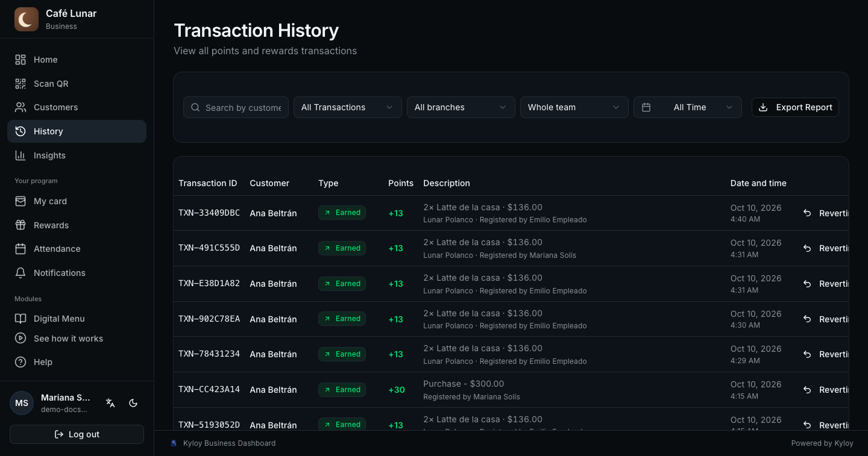The height and width of the screenshot is (456, 868).
Task: Click the Purchase - $300.00 description
Action: tap(464, 384)
